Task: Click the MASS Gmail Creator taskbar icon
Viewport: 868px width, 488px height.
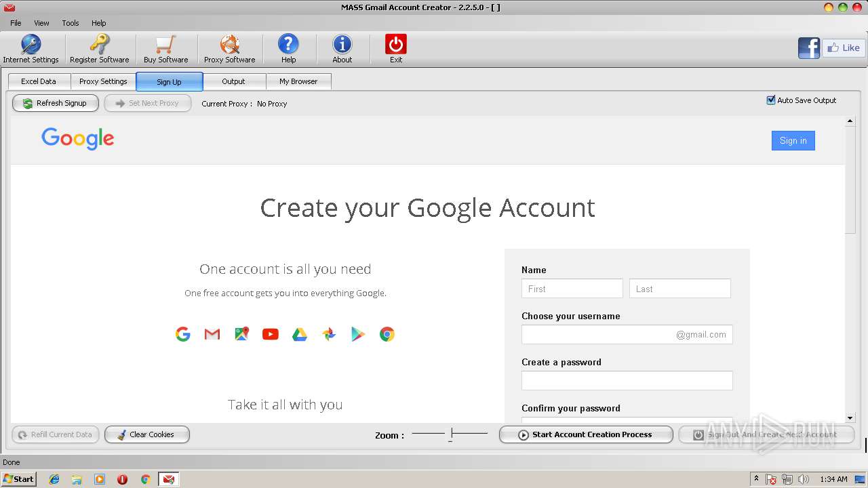Action: tap(169, 479)
